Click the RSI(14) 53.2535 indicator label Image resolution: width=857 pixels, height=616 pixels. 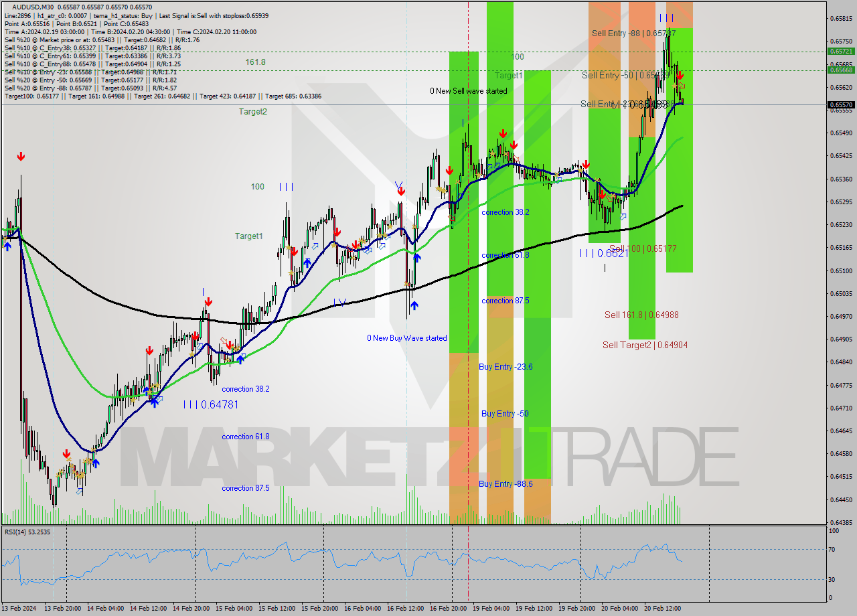coord(27,532)
